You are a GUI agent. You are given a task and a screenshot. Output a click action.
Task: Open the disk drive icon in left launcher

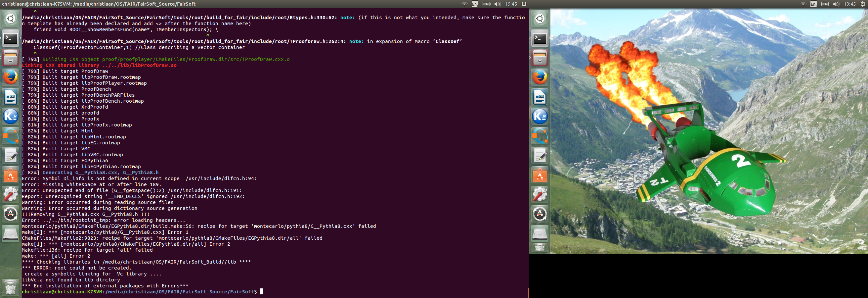pyautogui.click(x=11, y=234)
